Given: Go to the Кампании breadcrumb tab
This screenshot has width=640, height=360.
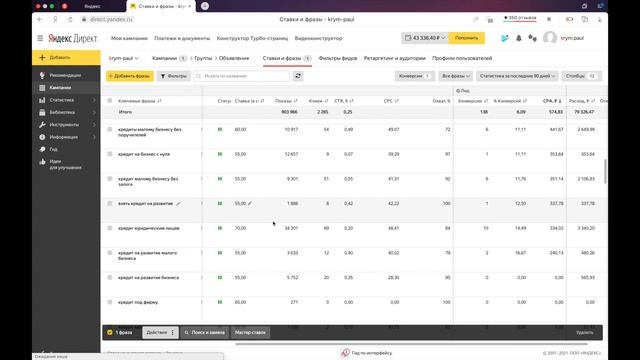Looking at the screenshot, I should click(164, 58).
